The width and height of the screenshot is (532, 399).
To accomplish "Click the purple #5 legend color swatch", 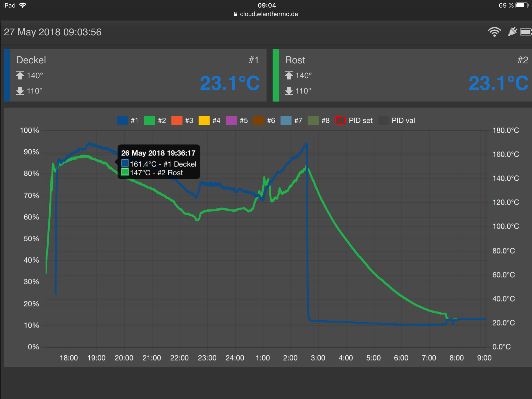I will (231, 121).
